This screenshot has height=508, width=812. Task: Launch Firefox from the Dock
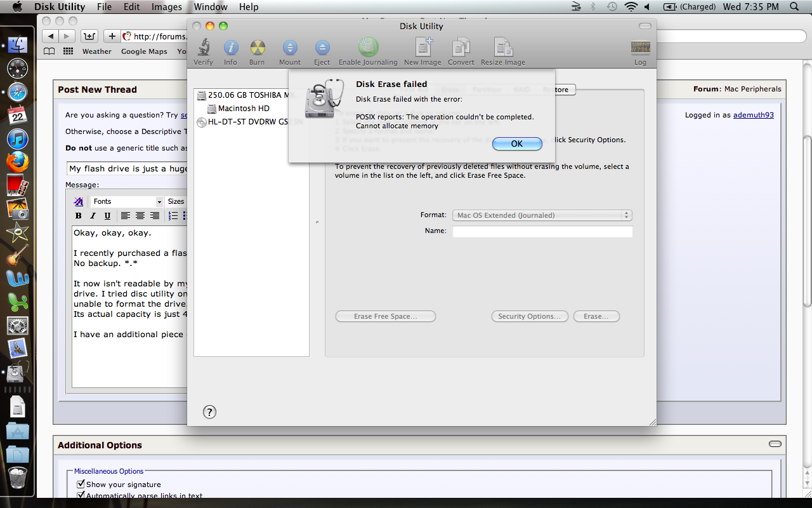(18, 162)
